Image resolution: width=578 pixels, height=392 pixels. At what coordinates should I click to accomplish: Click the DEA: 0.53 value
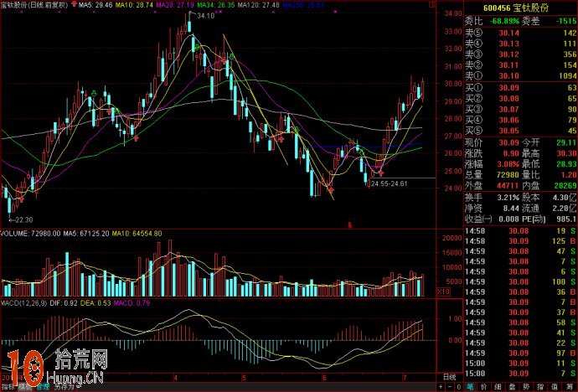pos(95,303)
